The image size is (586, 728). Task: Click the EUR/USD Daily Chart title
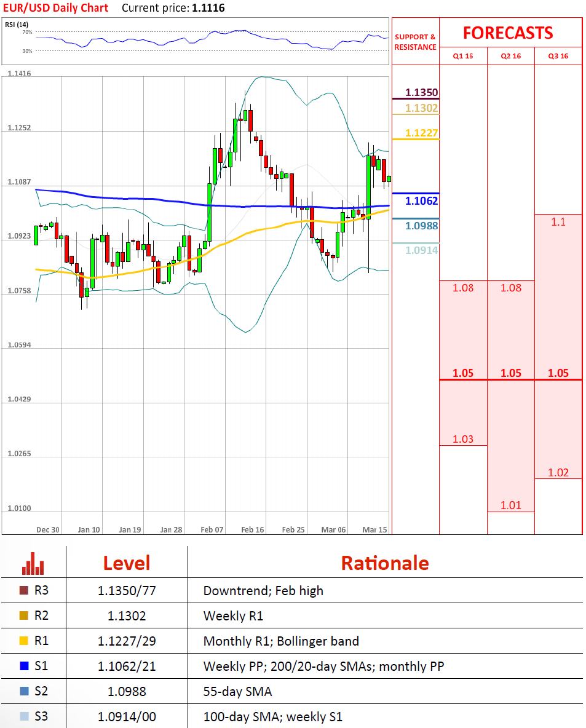pos(56,8)
